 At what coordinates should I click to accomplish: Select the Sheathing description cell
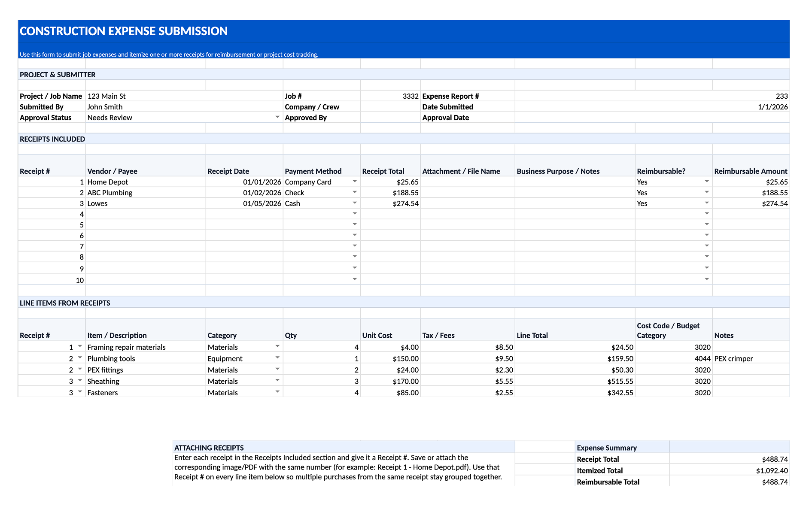(x=146, y=381)
